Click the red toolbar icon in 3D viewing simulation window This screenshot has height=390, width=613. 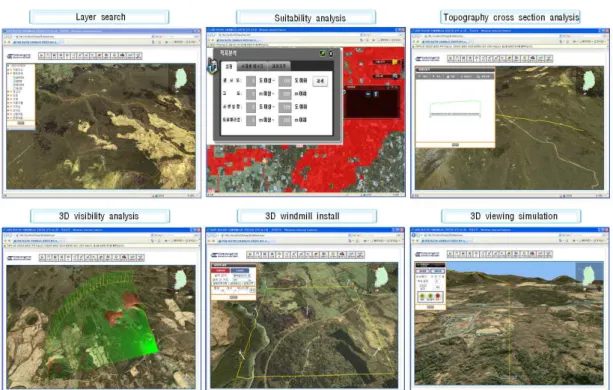[x=532, y=254]
